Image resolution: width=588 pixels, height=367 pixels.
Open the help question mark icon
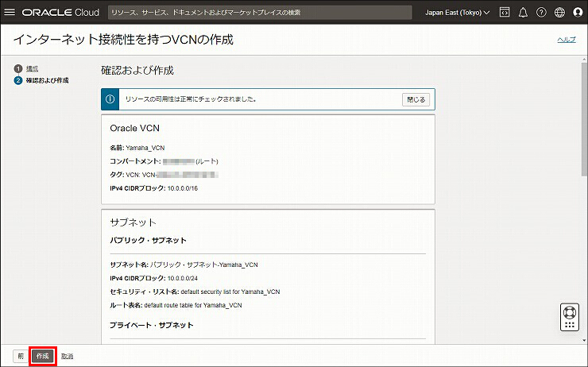click(x=541, y=13)
